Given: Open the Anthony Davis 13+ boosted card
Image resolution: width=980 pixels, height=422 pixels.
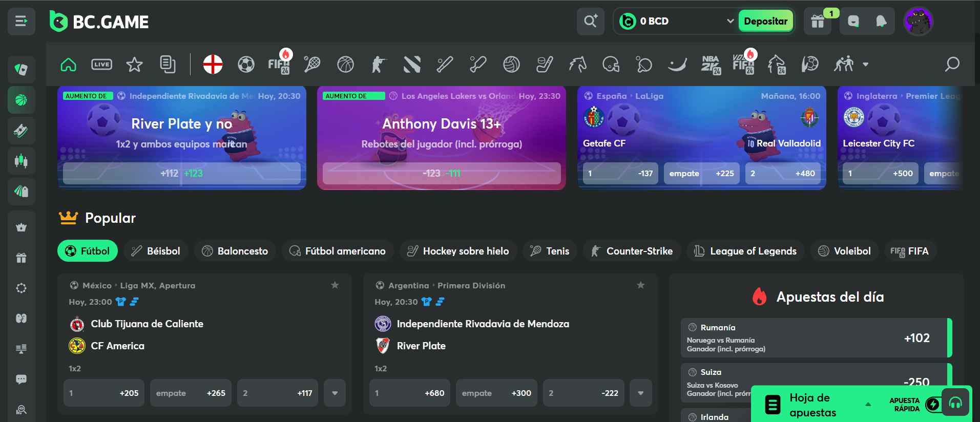Looking at the screenshot, I should (442, 138).
